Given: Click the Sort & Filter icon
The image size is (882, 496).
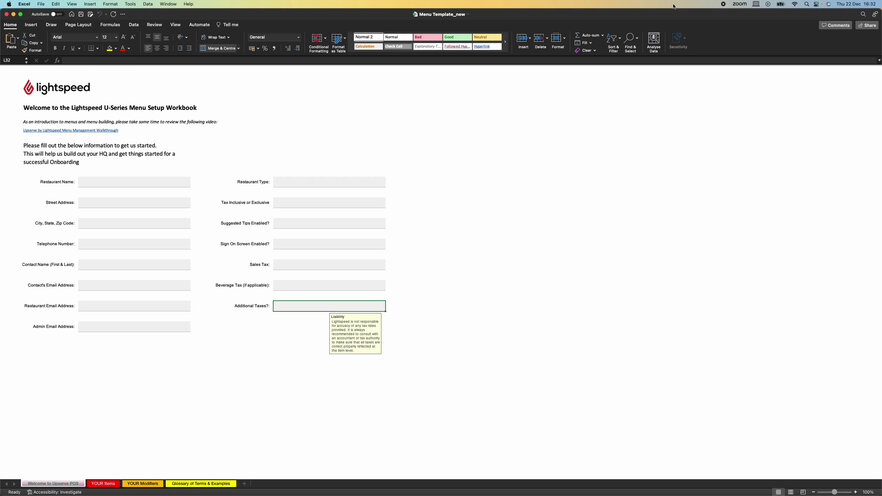Looking at the screenshot, I should click(x=613, y=40).
